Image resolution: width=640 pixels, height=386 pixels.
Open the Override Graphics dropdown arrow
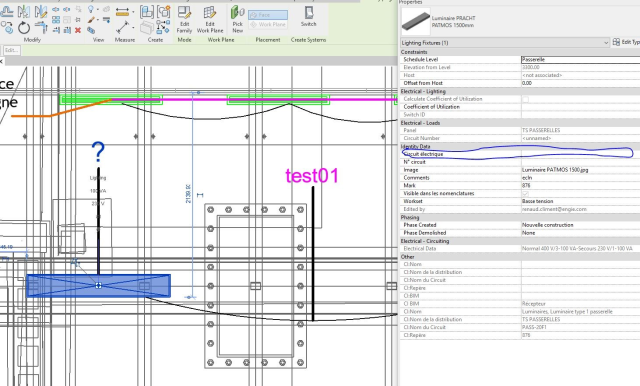click(x=98, y=20)
